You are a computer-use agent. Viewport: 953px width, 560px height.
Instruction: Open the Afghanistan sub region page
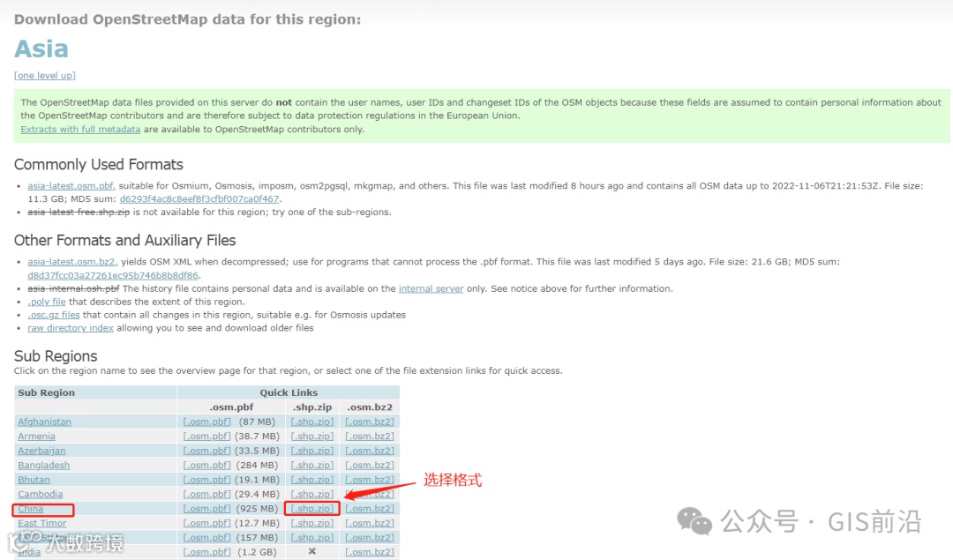pos(44,422)
